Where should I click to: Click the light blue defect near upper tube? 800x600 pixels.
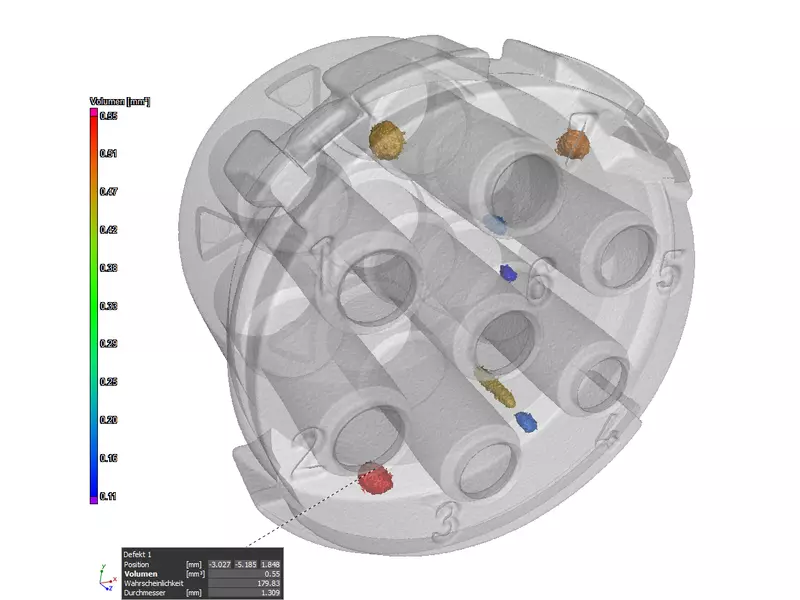(x=495, y=223)
